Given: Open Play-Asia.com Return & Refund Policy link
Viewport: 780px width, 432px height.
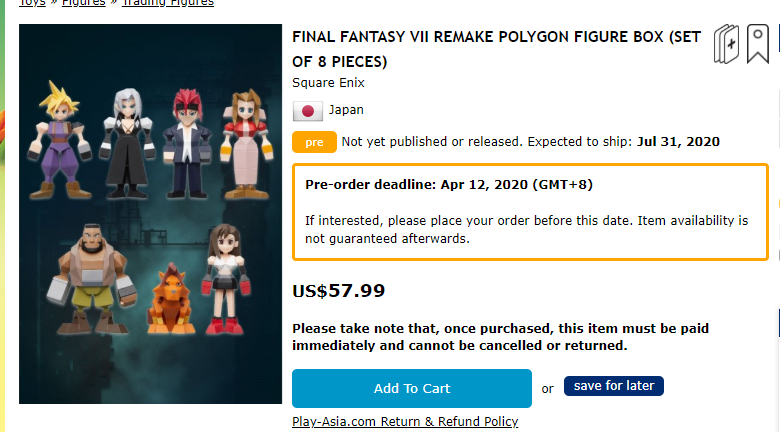Looking at the screenshot, I should point(405,421).
